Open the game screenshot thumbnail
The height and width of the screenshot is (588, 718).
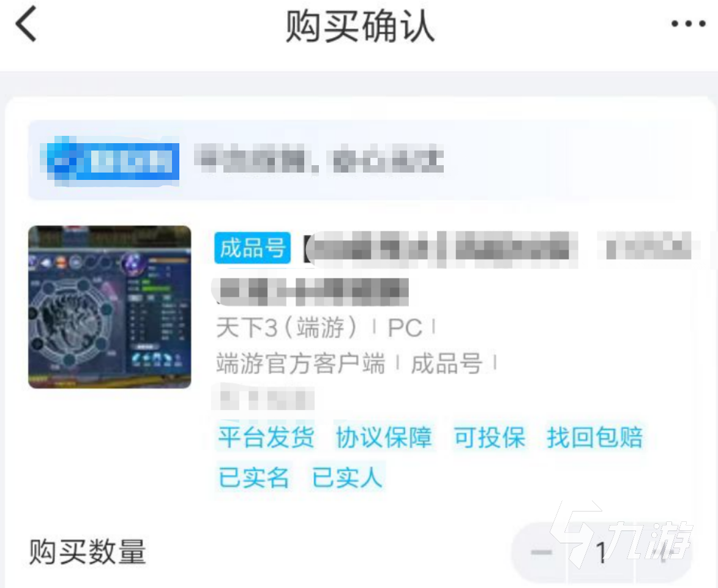pos(110,307)
